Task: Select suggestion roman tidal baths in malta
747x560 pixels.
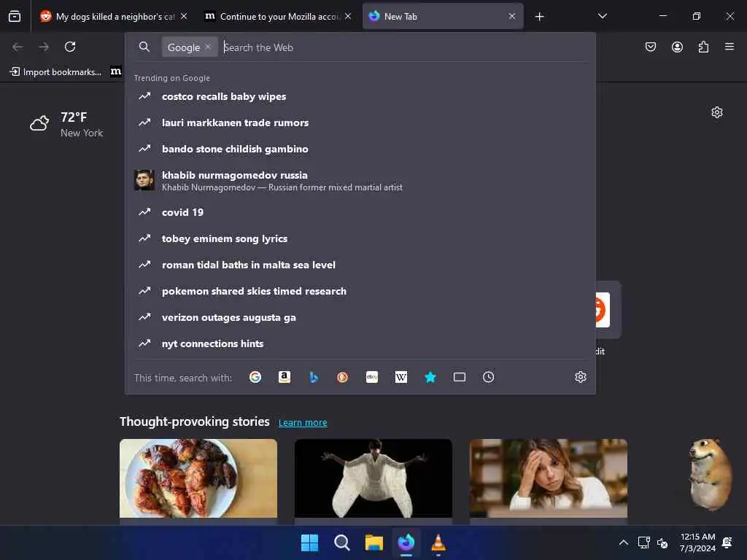Action: [360, 265]
